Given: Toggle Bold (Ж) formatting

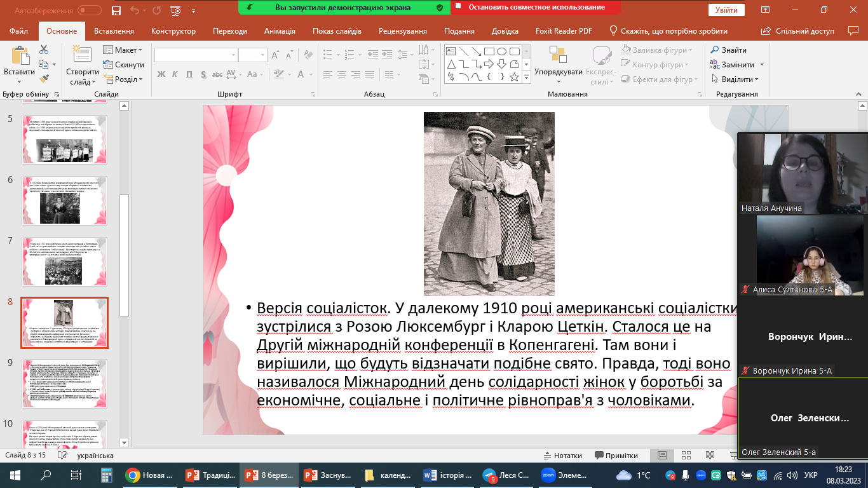Looking at the screenshot, I should tap(161, 74).
